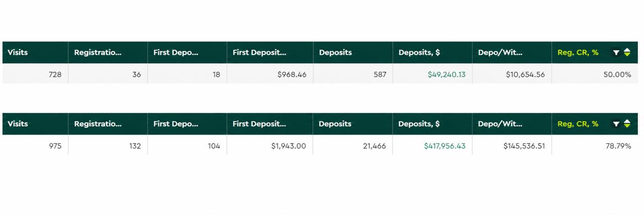Open the green $417,956.43 deposits value
This screenshot has width=644, height=215.
[x=444, y=146]
